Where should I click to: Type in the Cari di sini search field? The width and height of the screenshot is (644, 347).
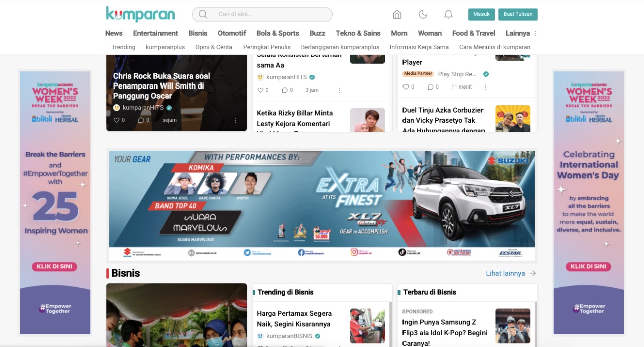pos(272,14)
